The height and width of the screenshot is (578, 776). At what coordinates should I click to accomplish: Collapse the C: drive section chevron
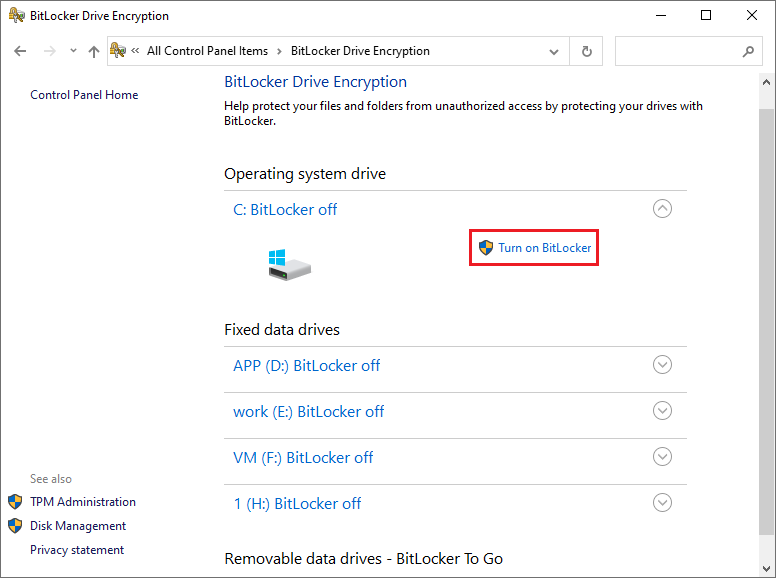point(662,209)
